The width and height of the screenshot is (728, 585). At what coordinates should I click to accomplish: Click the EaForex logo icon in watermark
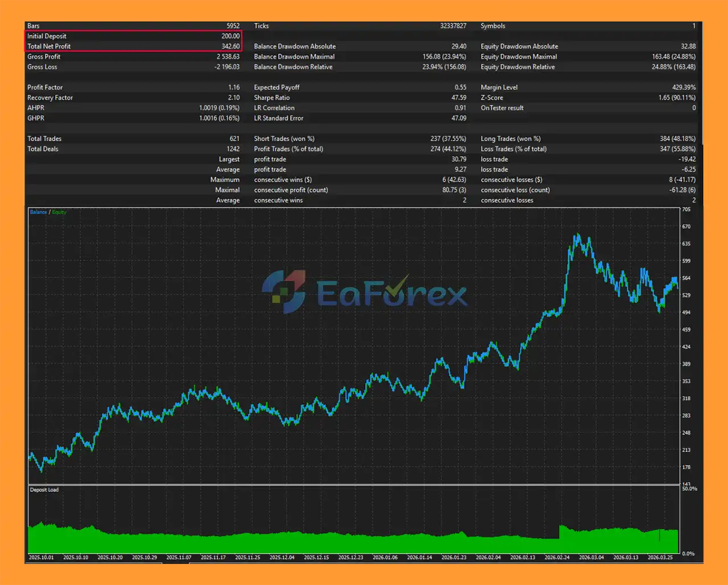[x=284, y=291]
